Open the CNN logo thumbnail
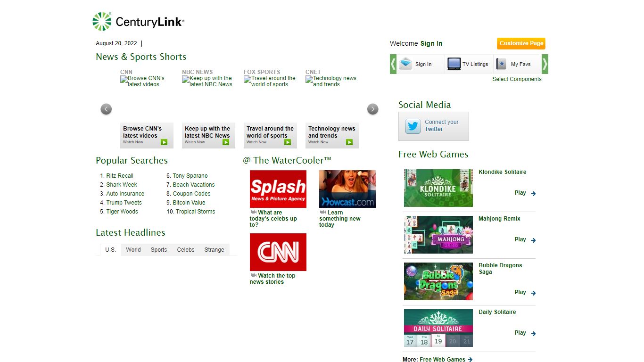Screen dimensions: 644x362 (278, 252)
